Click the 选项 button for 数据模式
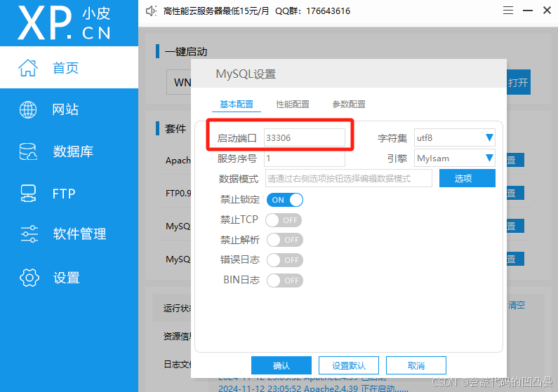 pyautogui.click(x=467, y=178)
